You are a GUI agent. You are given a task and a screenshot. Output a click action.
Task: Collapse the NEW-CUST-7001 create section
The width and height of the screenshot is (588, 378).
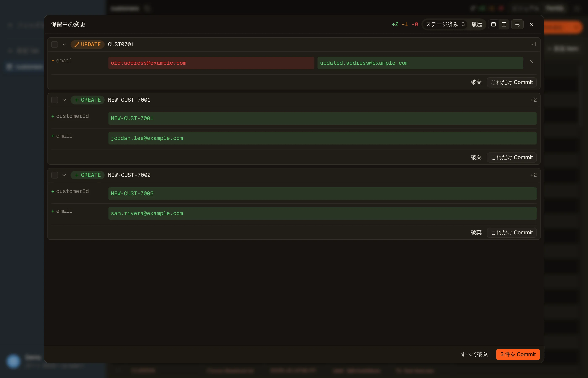[64, 100]
